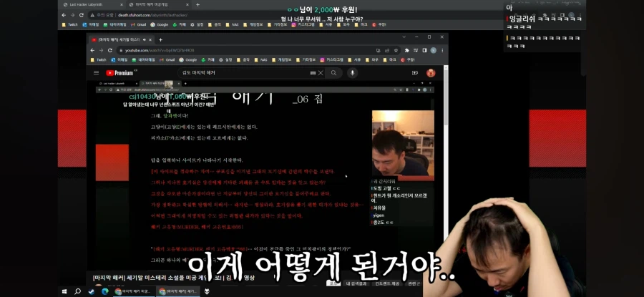Open 쿠팡! bookmark in the front window

409,59
